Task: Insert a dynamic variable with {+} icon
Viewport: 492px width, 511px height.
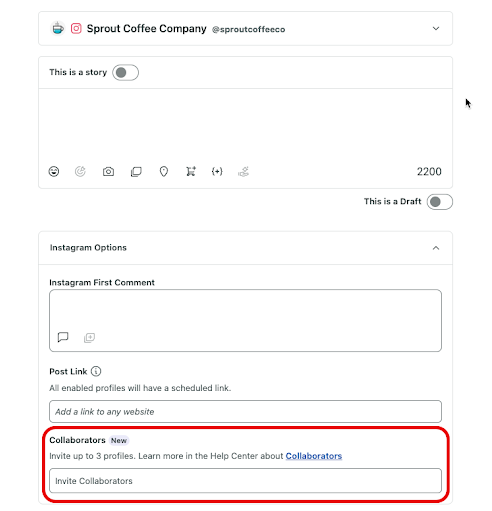Action: click(217, 171)
